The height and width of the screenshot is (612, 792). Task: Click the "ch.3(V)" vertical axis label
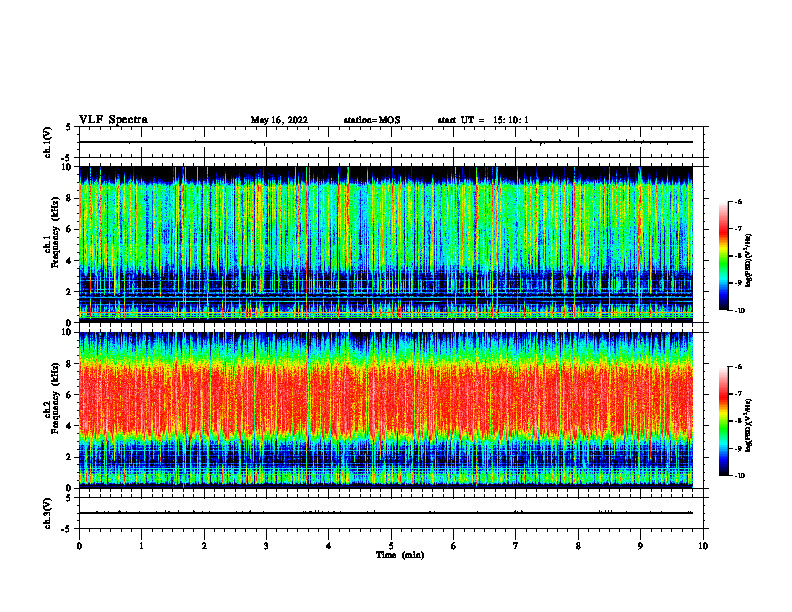[x=48, y=513]
